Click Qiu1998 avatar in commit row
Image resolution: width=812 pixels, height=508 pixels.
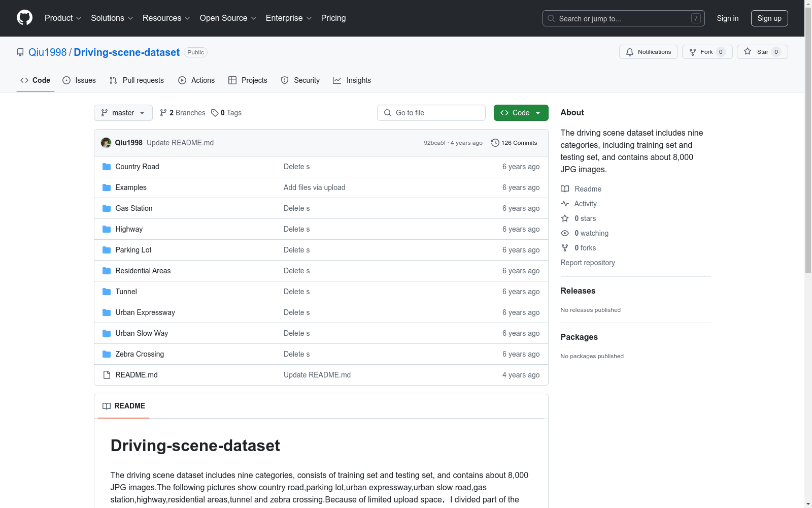(x=106, y=143)
